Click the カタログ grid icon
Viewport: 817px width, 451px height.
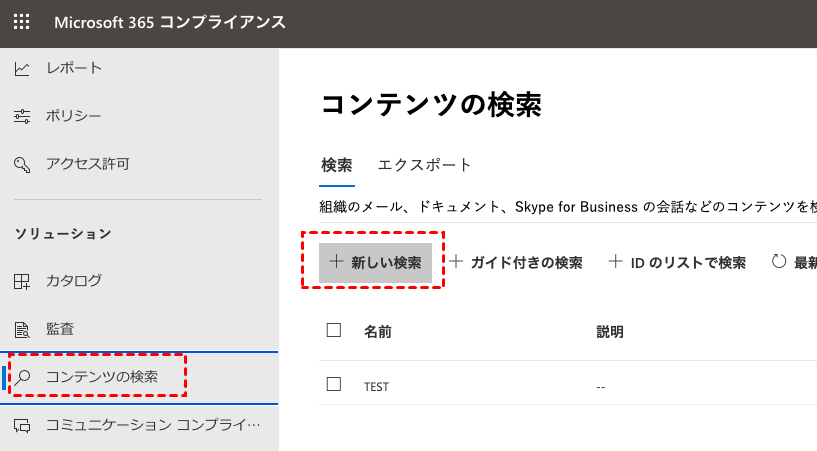pyautogui.click(x=22, y=281)
